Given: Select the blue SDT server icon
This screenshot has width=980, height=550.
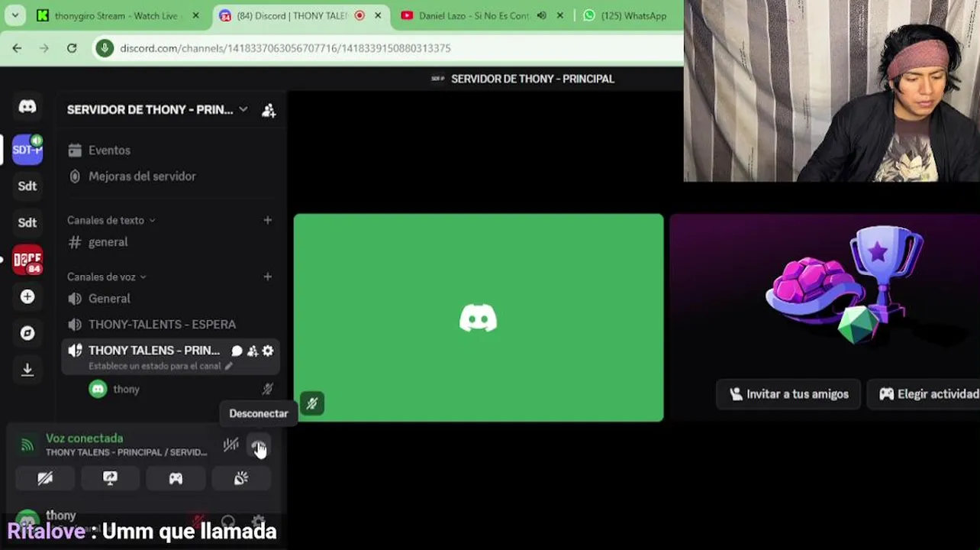Looking at the screenshot, I should point(27,149).
